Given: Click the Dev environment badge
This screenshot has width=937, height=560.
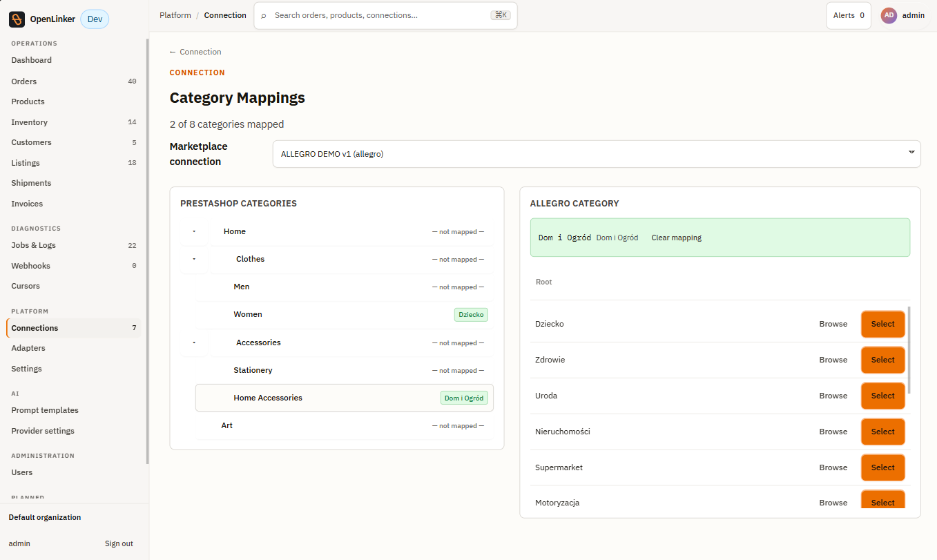Looking at the screenshot, I should (95, 19).
